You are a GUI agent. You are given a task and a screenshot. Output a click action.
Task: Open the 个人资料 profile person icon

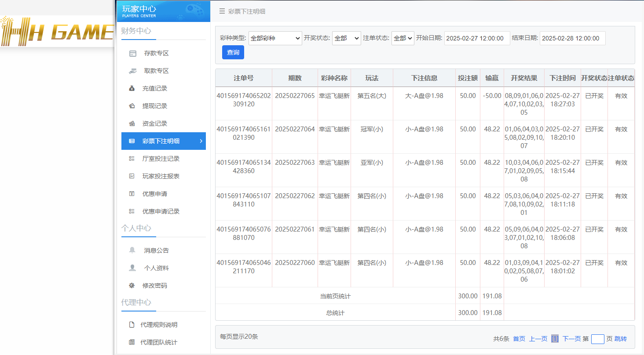pyautogui.click(x=132, y=268)
